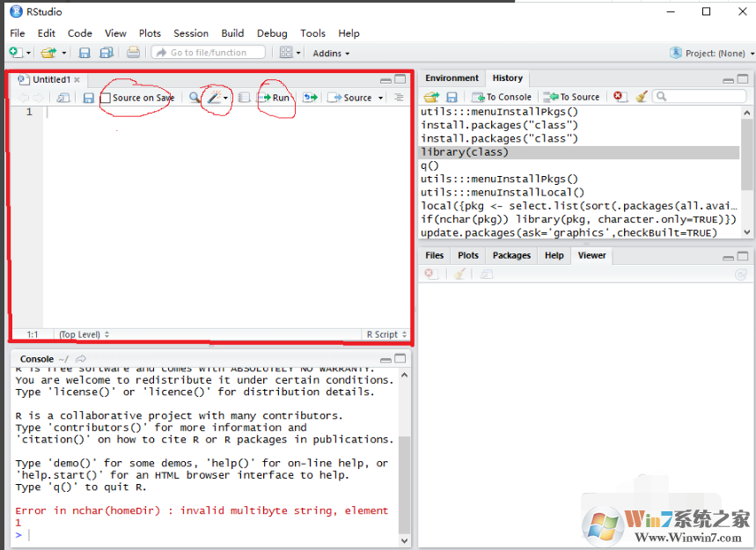Switch to the History tab
Screen dimensions: 756x550
507,78
